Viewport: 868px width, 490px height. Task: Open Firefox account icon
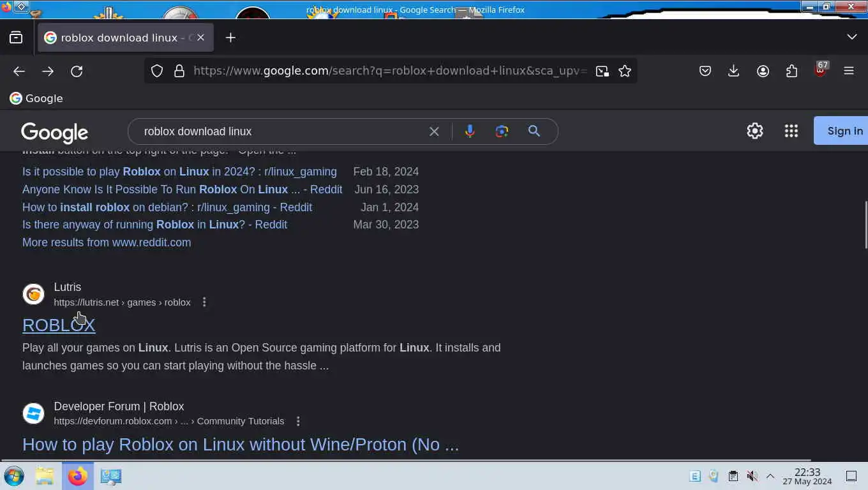pyautogui.click(x=763, y=71)
